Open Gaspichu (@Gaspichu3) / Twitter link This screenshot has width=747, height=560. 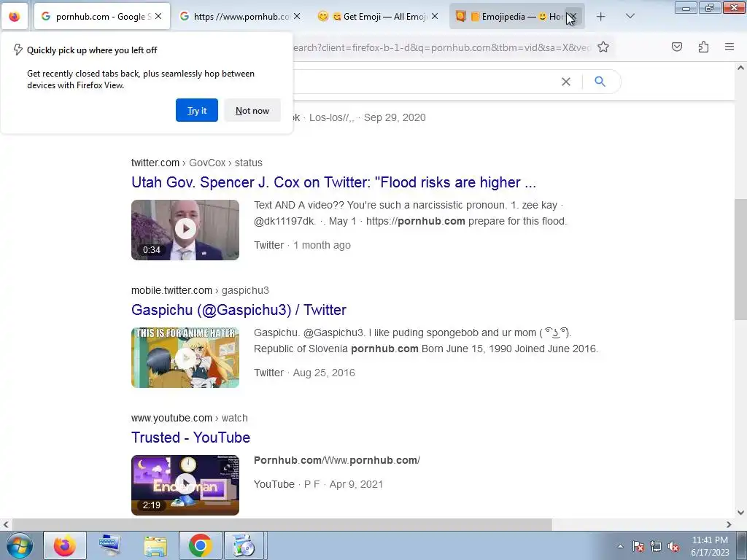coord(239,310)
